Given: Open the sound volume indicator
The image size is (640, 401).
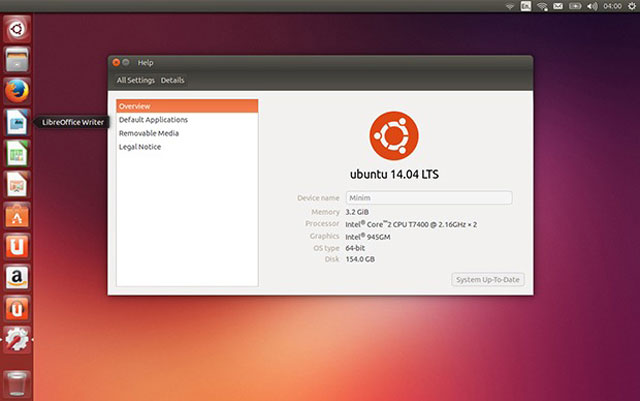Looking at the screenshot, I should click(x=592, y=6).
